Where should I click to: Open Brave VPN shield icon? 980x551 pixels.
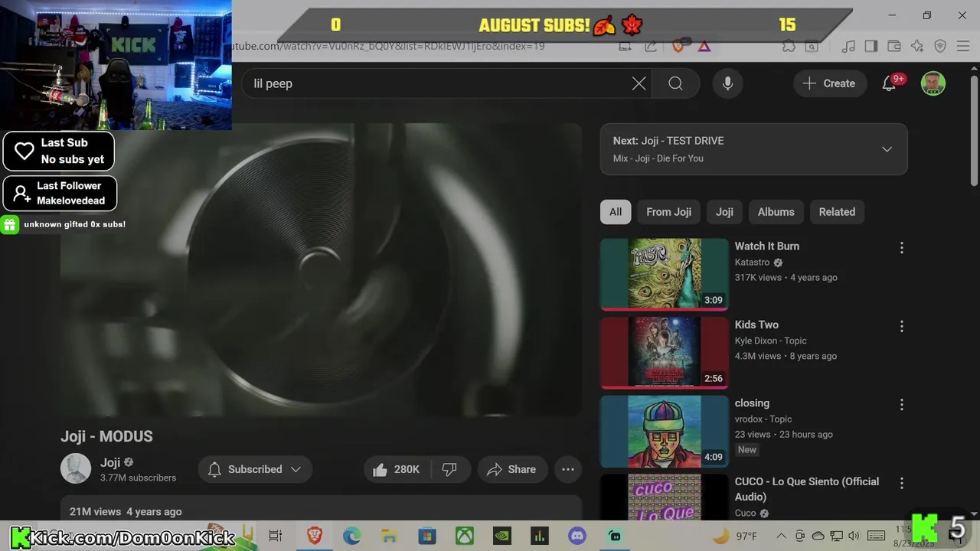click(x=940, y=46)
